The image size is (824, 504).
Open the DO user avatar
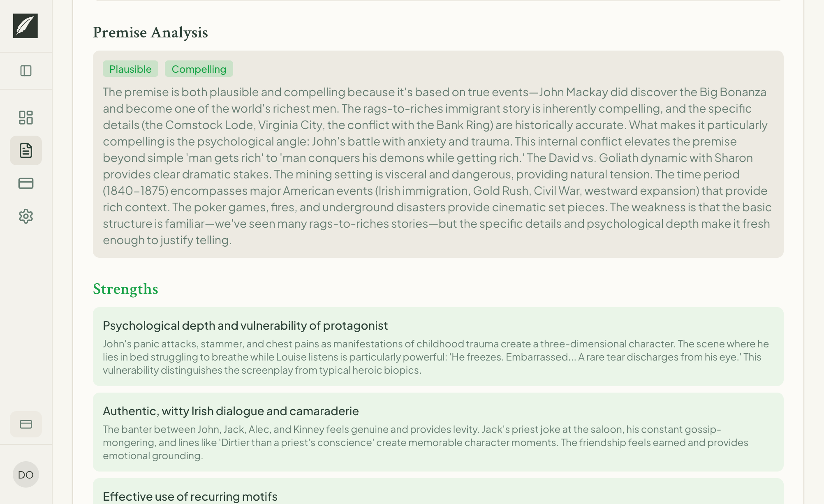point(25,474)
